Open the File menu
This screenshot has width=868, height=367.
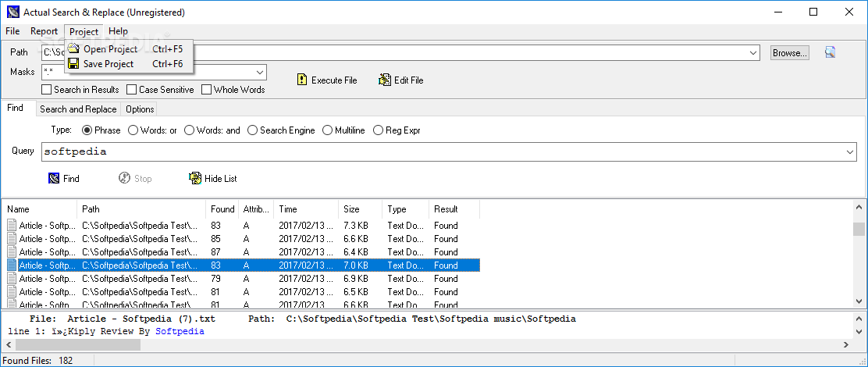pos(12,31)
